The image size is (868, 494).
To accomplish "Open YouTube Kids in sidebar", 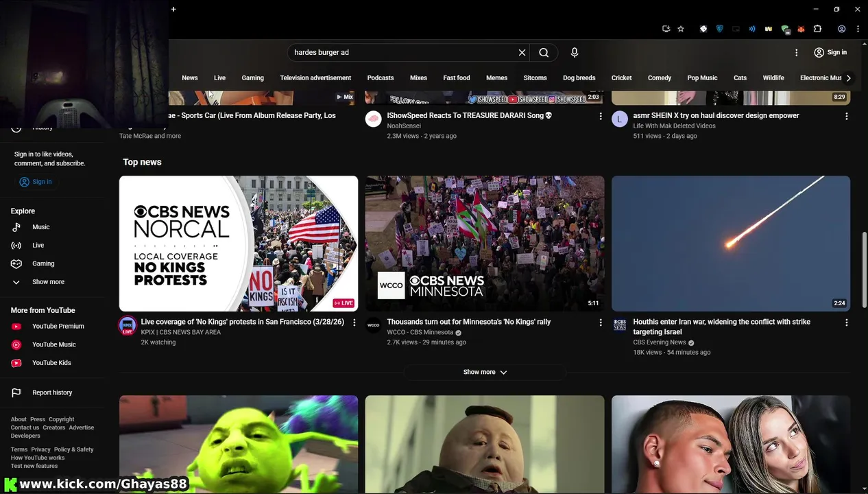I will pos(53,363).
